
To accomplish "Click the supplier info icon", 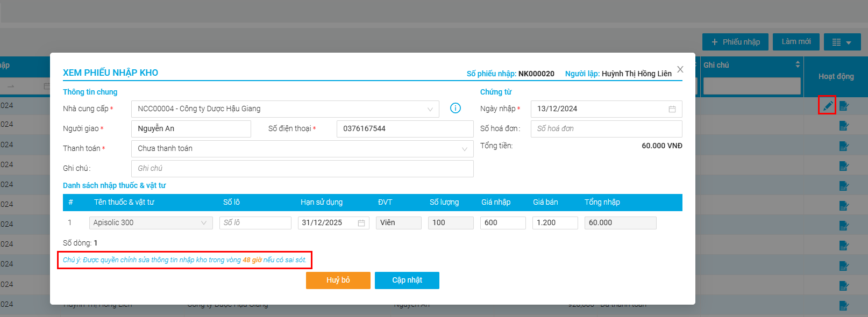I will tap(456, 108).
